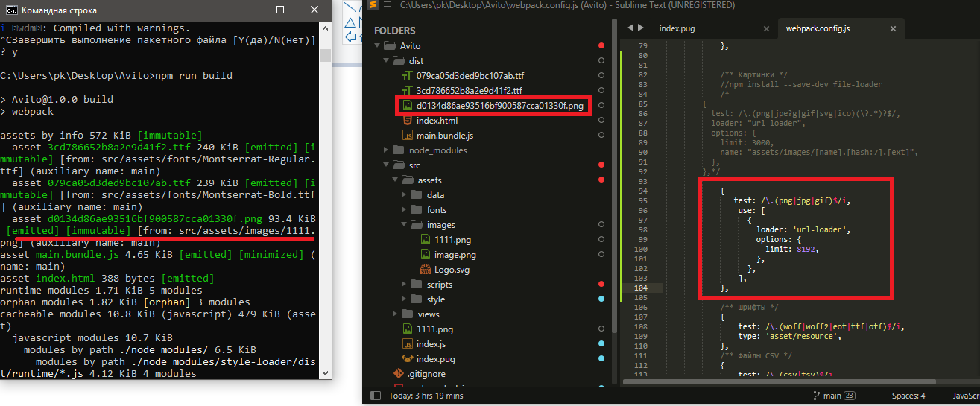The height and width of the screenshot is (406, 980).
Task: Close the index.pug tab
Action: point(765,28)
